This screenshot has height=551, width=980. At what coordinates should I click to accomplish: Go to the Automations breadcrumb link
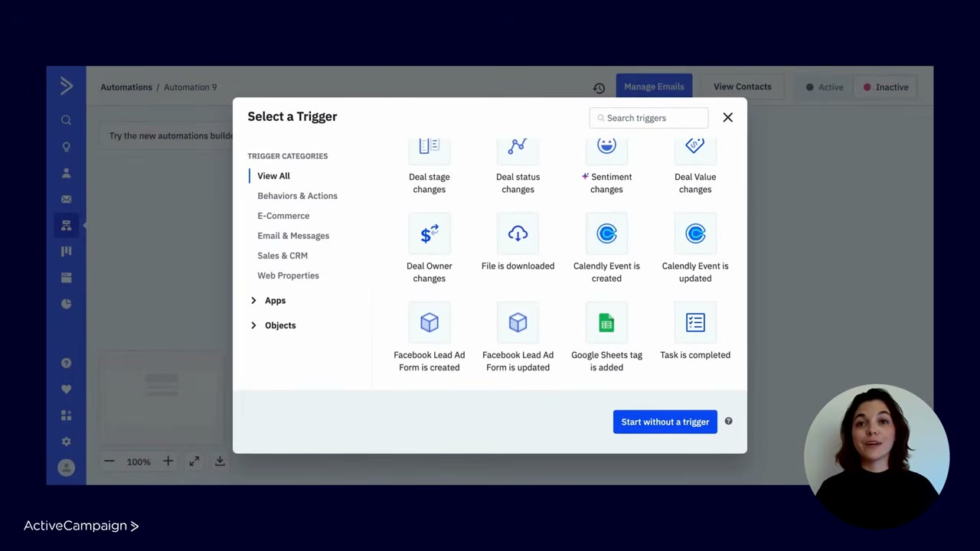[x=126, y=87]
